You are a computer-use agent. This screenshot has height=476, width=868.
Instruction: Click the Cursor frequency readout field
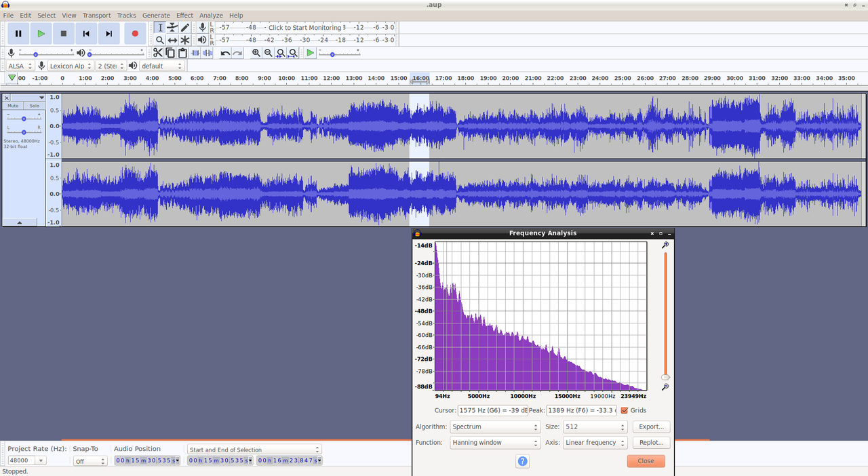coord(493,410)
